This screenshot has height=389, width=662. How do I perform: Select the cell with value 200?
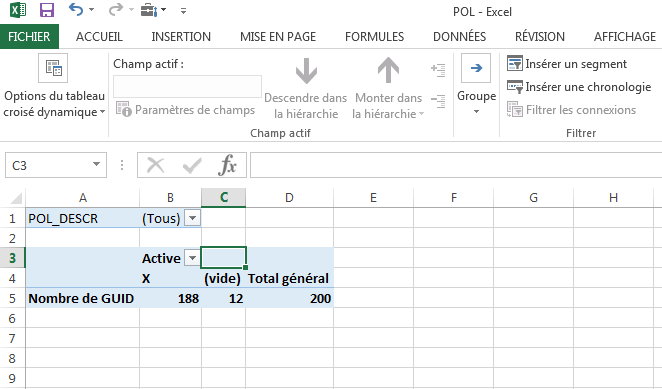289,298
